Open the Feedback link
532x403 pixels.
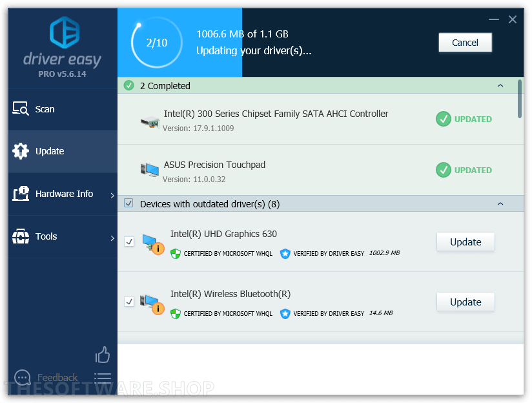click(x=57, y=378)
